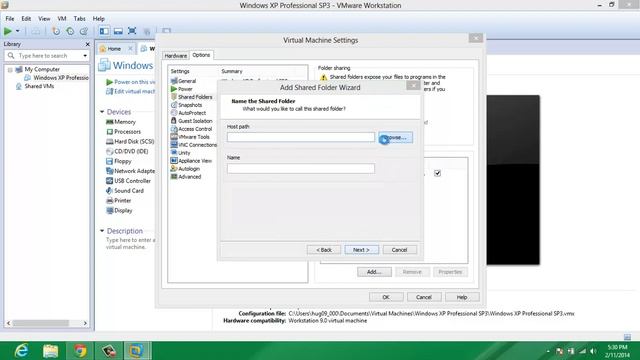Open the File menu
Image resolution: width=640 pixels, height=360 pixels.
(10, 18)
